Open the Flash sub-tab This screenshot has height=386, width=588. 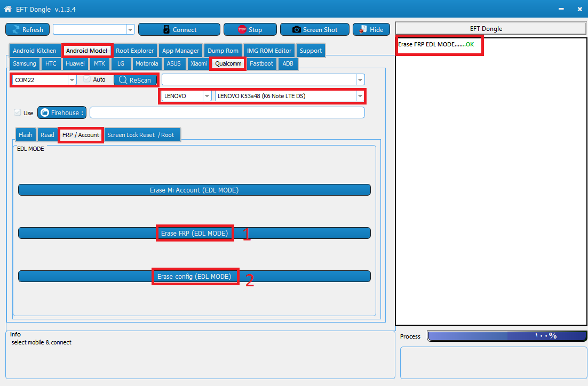(26, 135)
